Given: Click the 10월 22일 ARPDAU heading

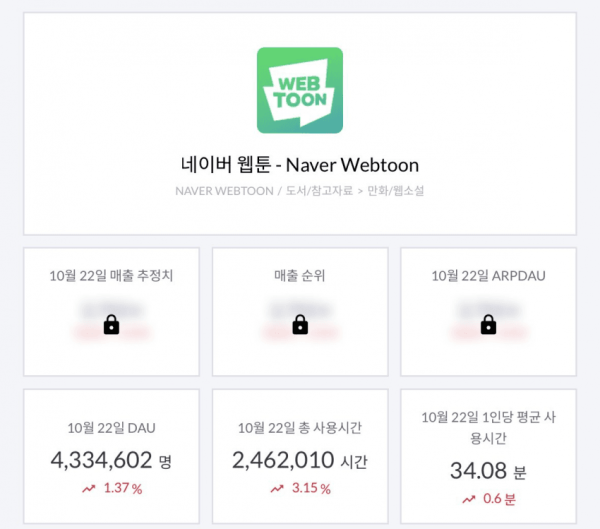Looking at the screenshot, I should (488, 276).
